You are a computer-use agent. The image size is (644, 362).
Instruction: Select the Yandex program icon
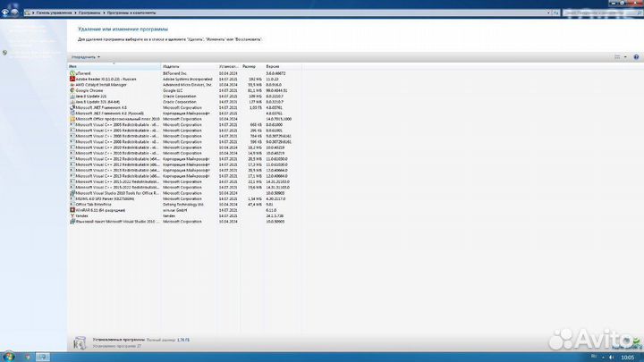coord(72,215)
